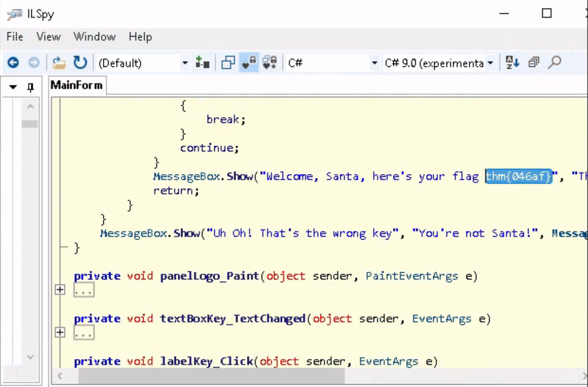
Task: Pin the side panel with pushpin icon
Action: pyautogui.click(x=31, y=87)
